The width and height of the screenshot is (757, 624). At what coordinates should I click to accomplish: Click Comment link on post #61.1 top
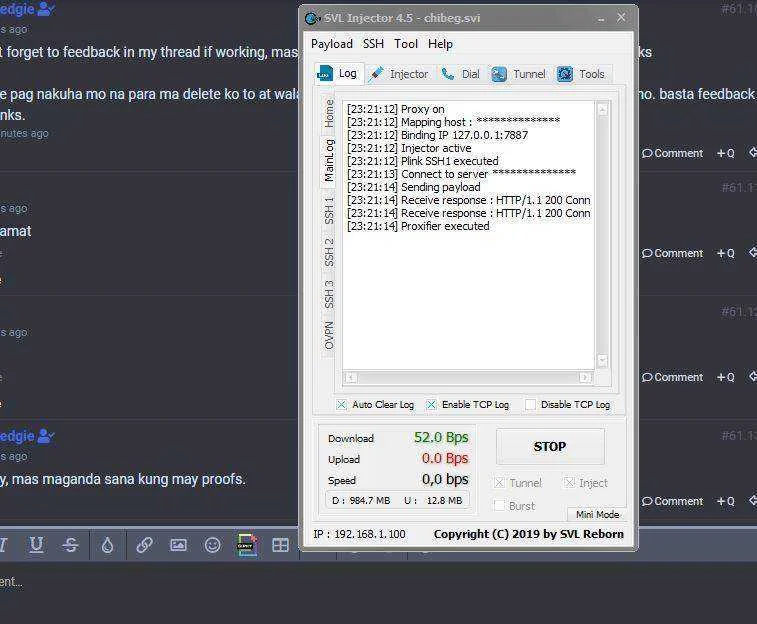pyautogui.click(x=672, y=153)
